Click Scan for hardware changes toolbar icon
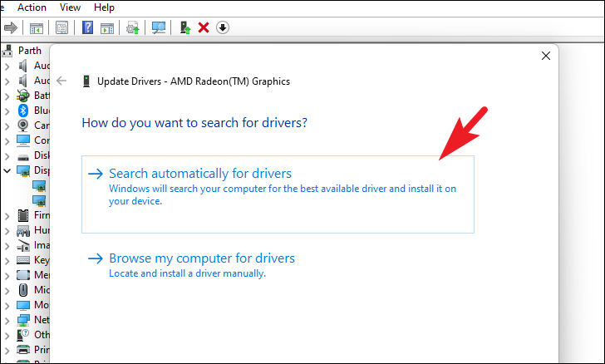605x364 pixels. click(x=159, y=27)
